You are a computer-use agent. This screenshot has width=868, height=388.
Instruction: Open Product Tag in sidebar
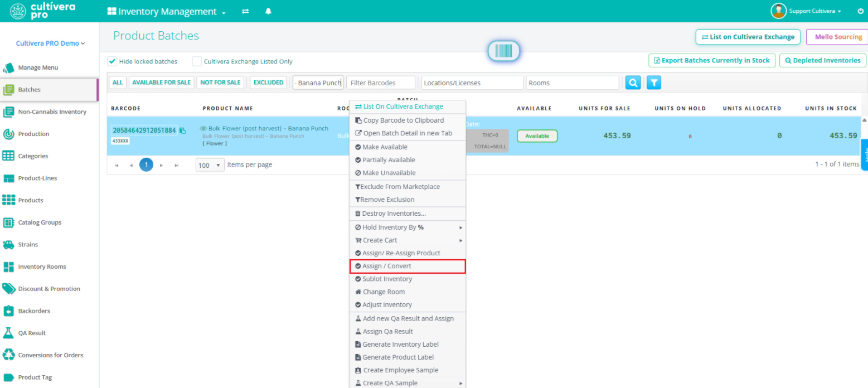click(49, 377)
